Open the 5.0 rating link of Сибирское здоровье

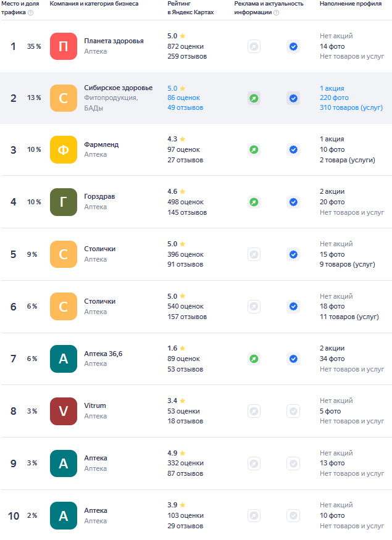pyautogui.click(x=177, y=88)
